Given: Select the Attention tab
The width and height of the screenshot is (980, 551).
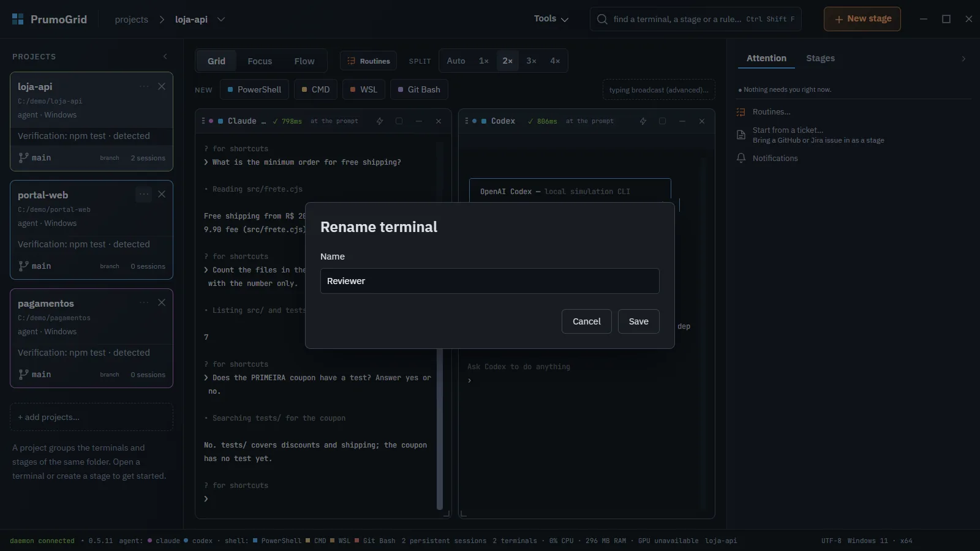Looking at the screenshot, I should [766, 58].
